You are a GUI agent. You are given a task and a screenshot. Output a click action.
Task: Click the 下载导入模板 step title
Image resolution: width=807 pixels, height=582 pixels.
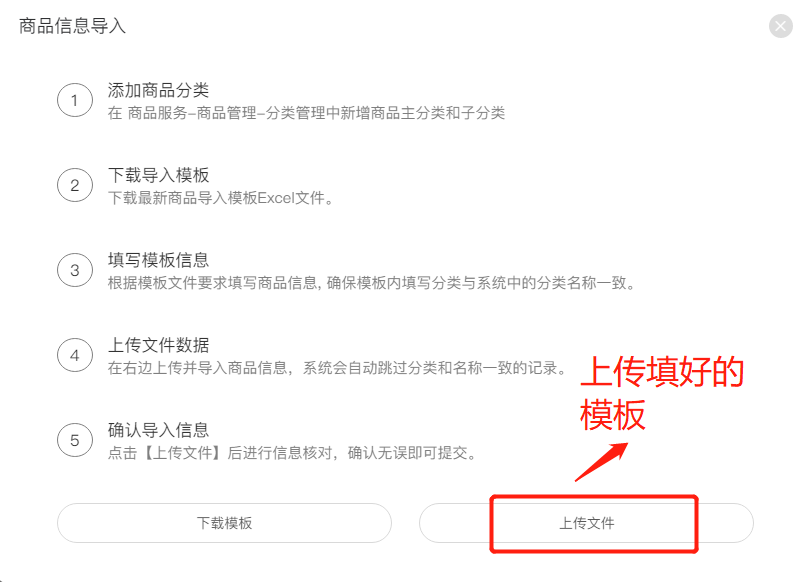point(158,175)
